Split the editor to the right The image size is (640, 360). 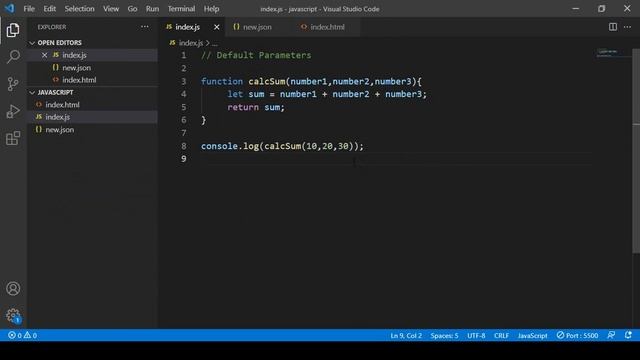pos(613,27)
